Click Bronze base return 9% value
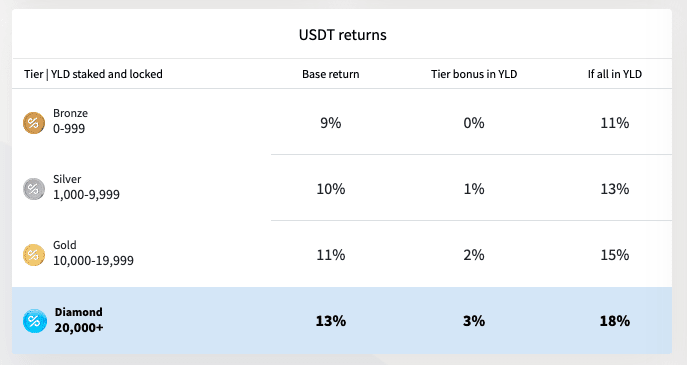Image resolution: width=687 pixels, height=365 pixels. click(x=331, y=123)
